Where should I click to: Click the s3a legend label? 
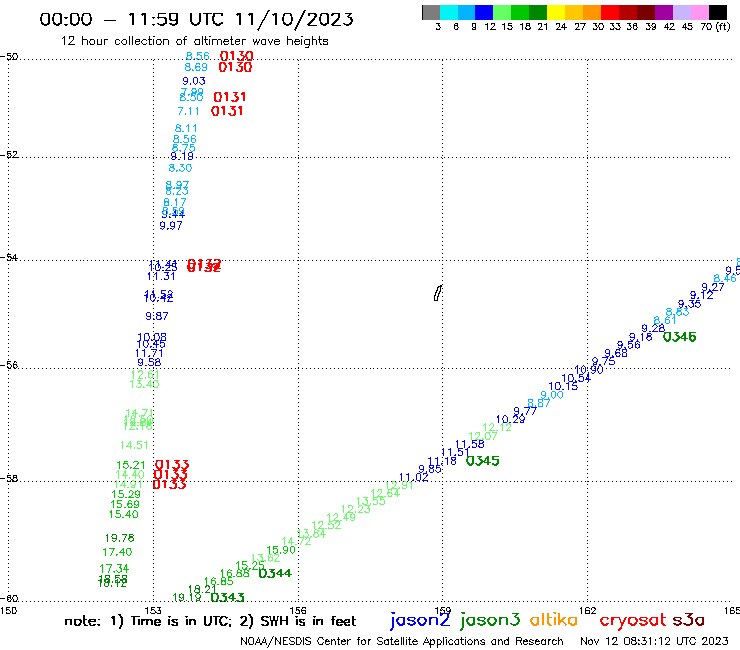pyautogui.click(x=689, y=620)
